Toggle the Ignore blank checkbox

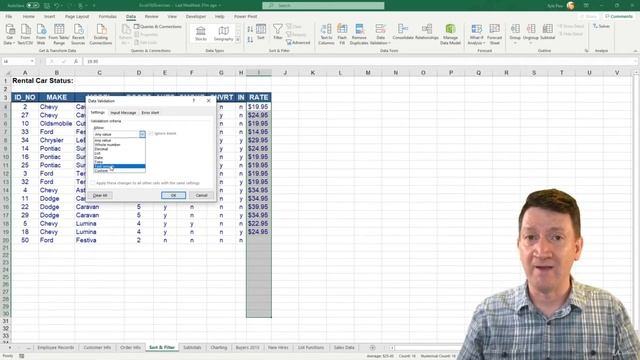[x=151, y=133]
